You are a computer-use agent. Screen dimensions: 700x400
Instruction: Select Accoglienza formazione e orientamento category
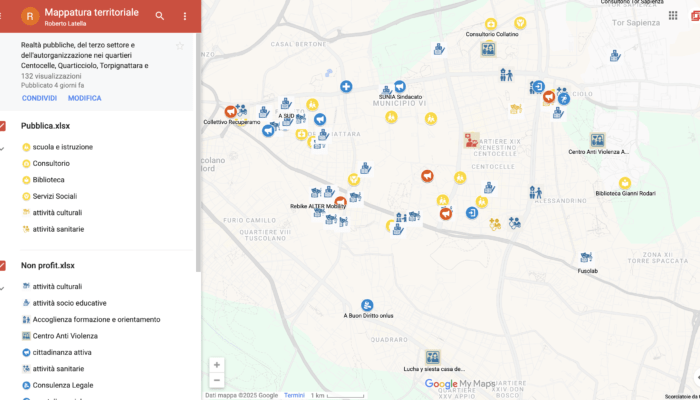click(96, 320)
